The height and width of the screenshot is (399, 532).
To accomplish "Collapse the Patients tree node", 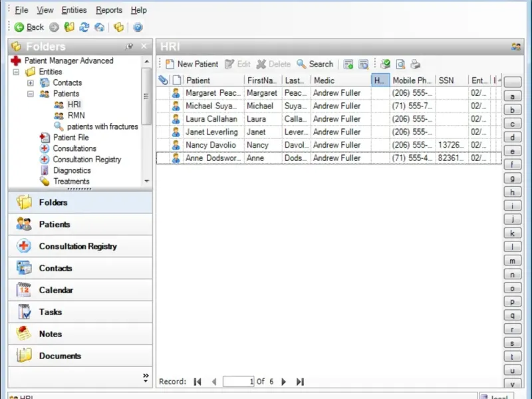I will 31,94.
